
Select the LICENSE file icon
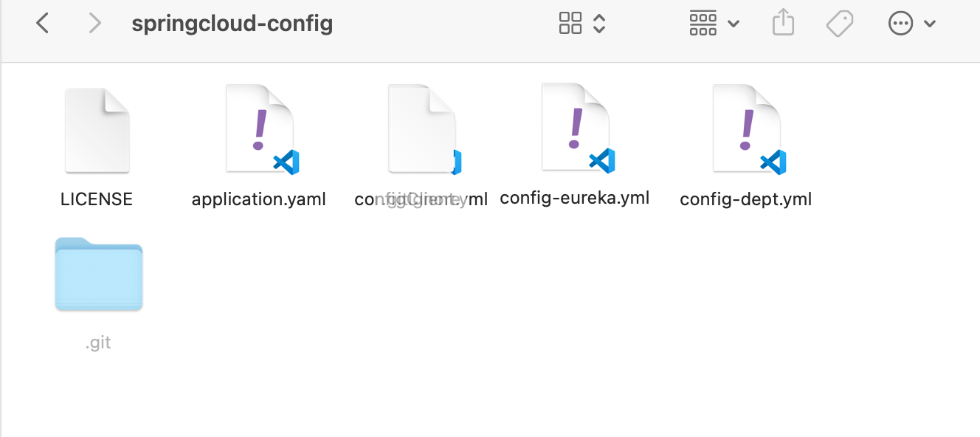pos(97,131)
